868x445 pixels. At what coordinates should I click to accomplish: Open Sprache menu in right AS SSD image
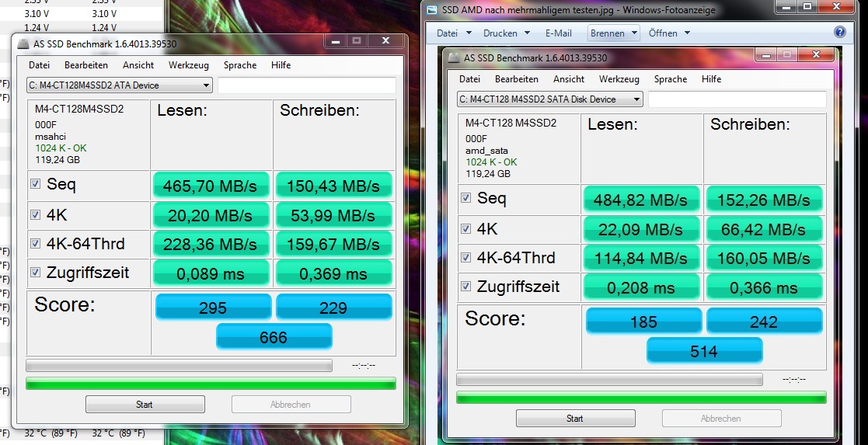tap(671, 79)
